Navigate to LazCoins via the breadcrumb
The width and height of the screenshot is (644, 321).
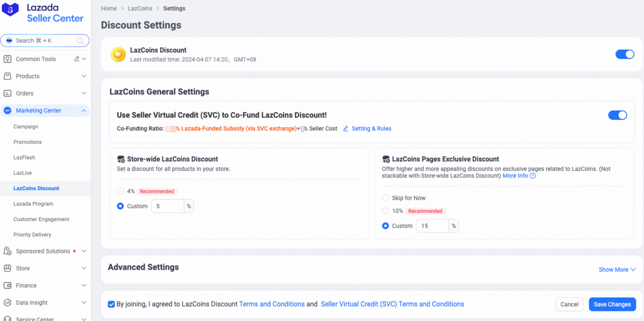(x=140, y=8)
